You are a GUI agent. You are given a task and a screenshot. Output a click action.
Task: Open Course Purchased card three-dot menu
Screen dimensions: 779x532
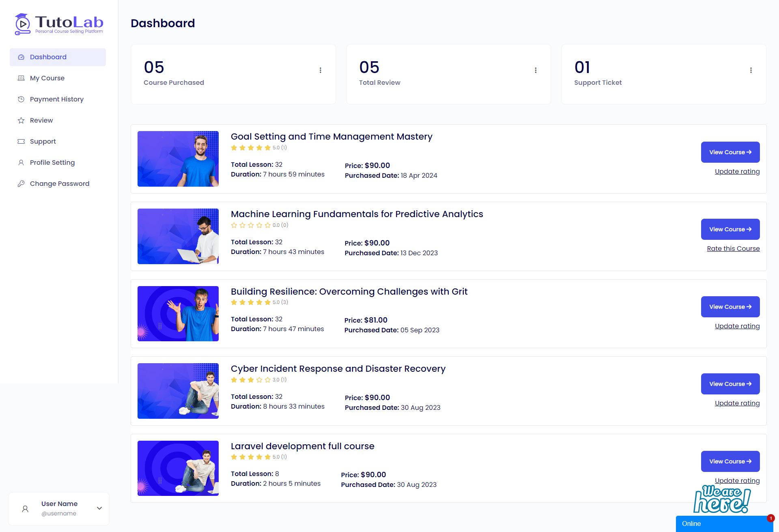321,70
